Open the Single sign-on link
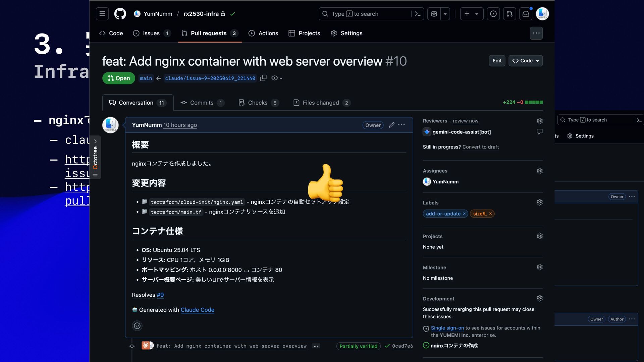644x362 pixels. (447, 328)
